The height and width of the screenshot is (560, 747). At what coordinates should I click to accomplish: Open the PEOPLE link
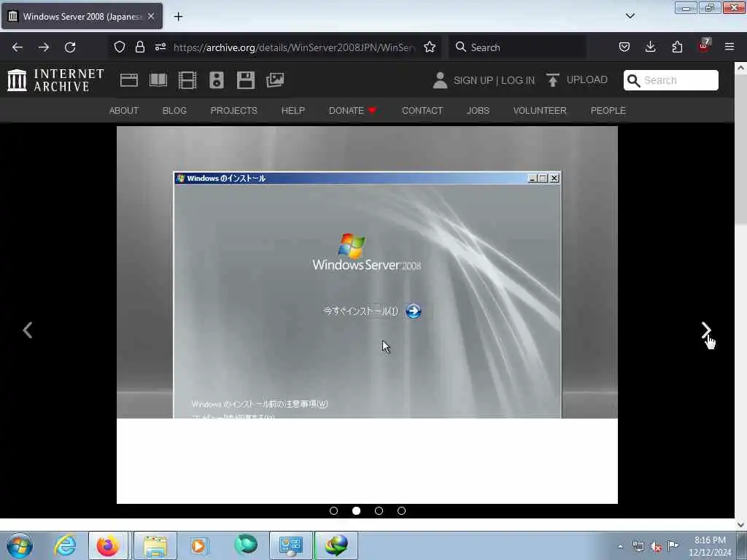[x=608, y=111]
